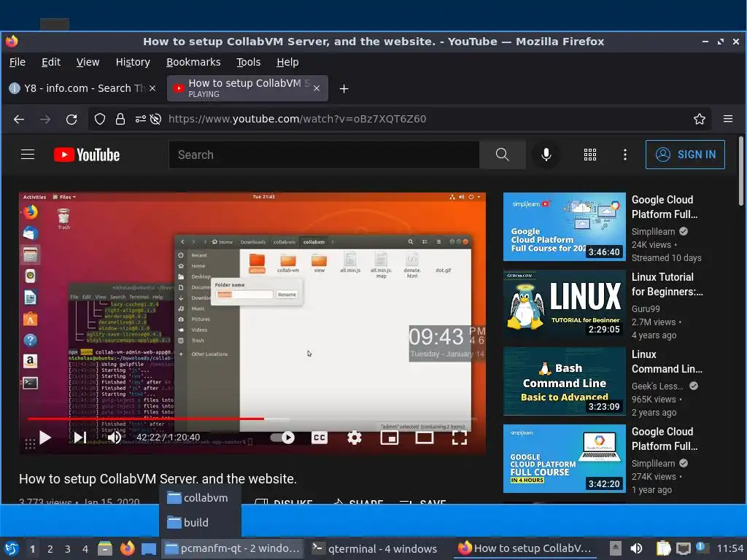Enter full screen video mode
This screenshot has width=747, height=560.
460,437
